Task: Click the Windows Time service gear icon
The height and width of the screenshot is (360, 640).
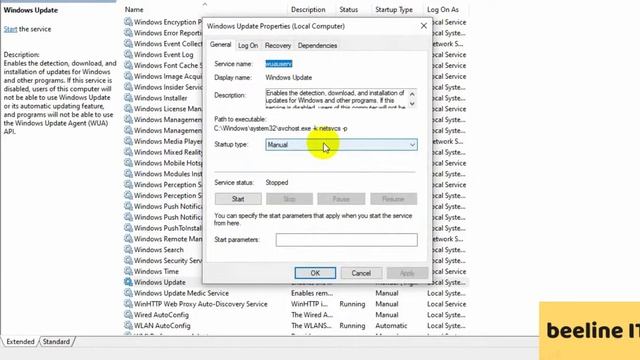Action: click(x=128, y=271)
